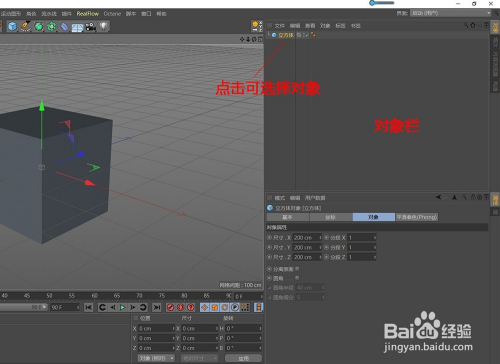Toggle the cube object's green checkmark

(x=306, y=35)
